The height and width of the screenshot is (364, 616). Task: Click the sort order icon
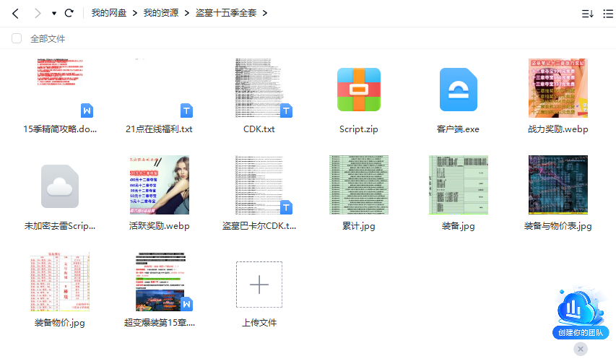tap(587, 14)
